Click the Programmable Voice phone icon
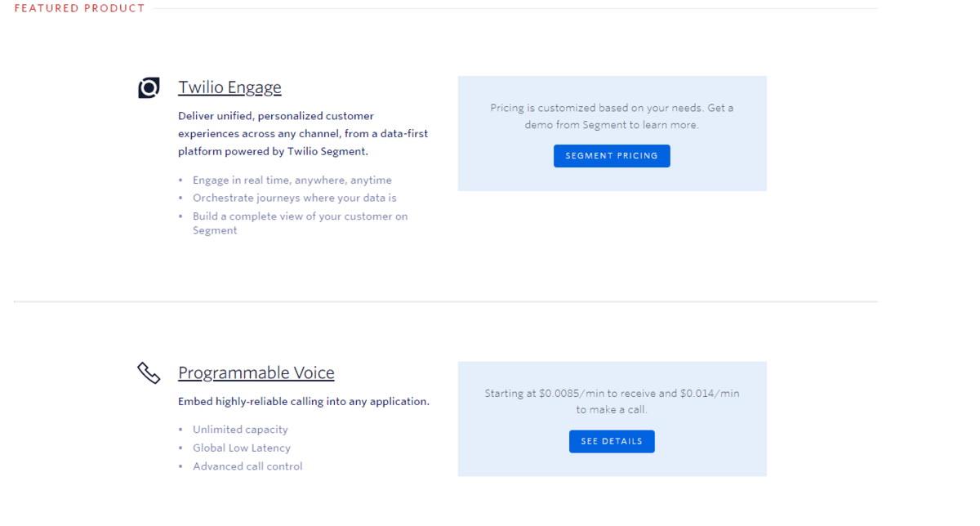The height and width of the screenshot is (526, 980). click(149, 373)
